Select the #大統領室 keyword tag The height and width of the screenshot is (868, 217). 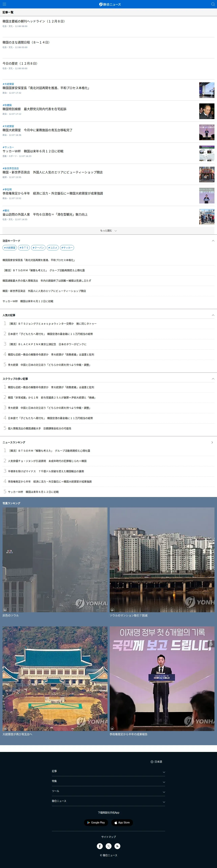(9, 248)
